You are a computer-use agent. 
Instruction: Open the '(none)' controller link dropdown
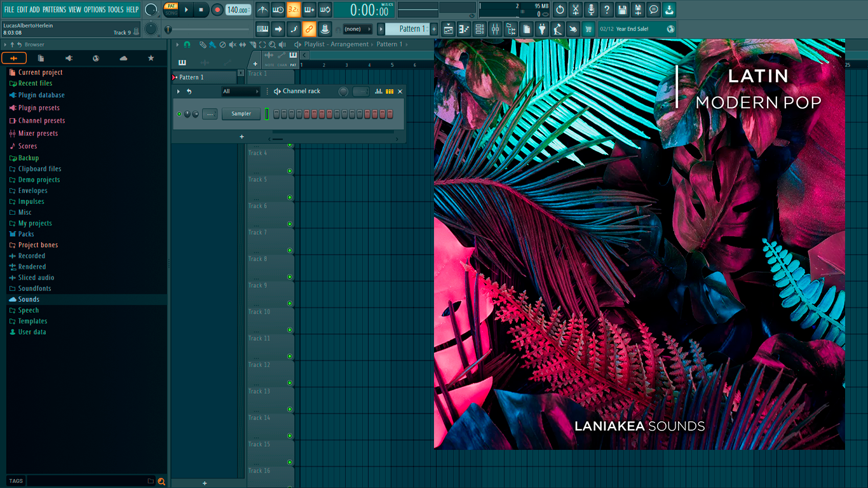click(358, 29)
